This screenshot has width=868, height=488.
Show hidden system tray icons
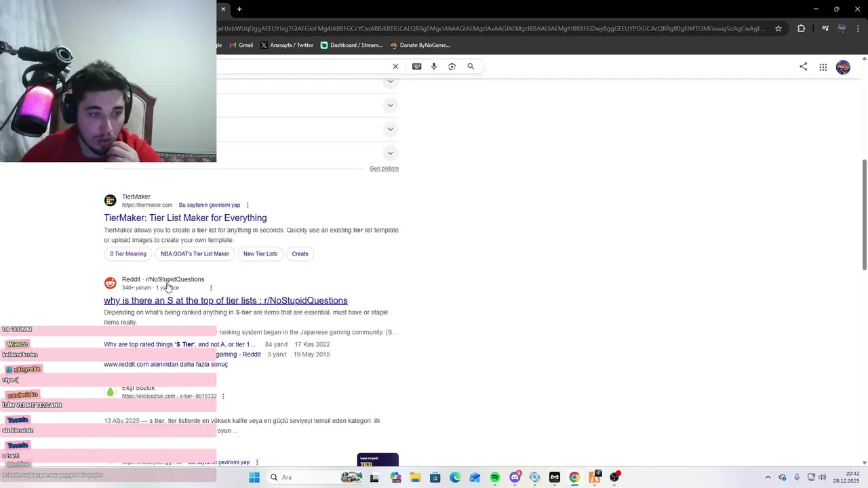[x=768, y=477]
